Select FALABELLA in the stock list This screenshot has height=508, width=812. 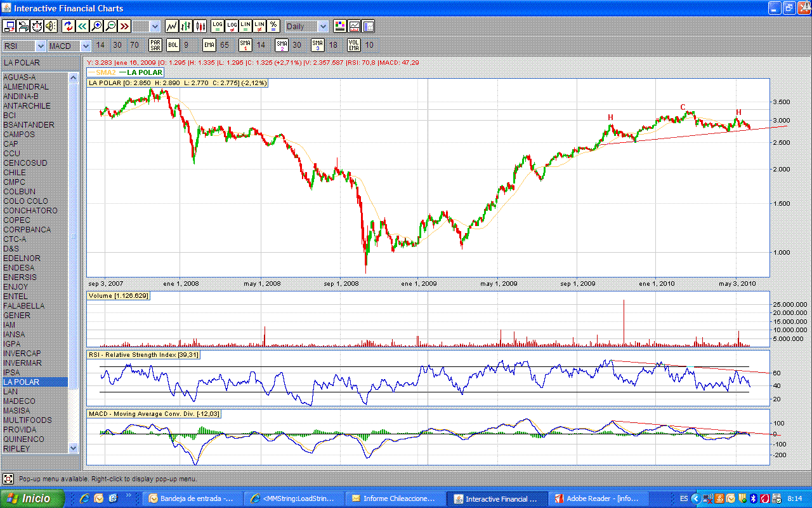pyautogui.click(x=24, y=305)
